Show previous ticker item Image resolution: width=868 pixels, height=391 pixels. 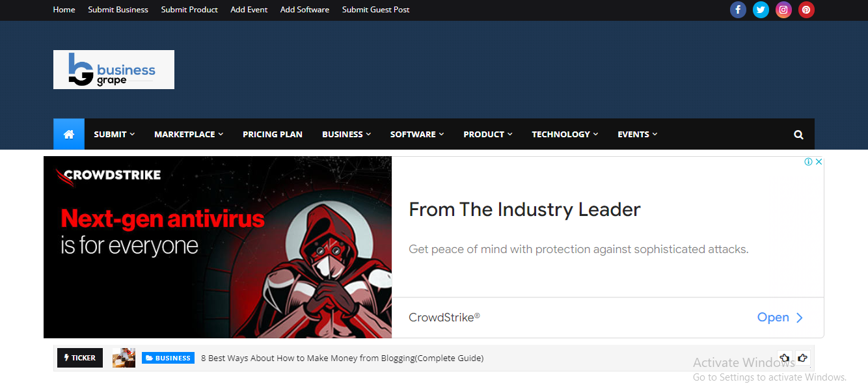click(x=785, y=358)
